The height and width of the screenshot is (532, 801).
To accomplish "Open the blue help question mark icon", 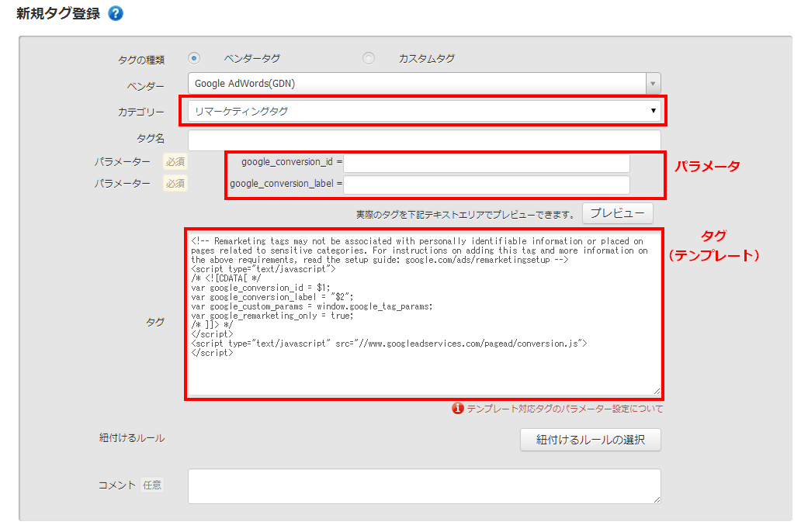I will coord(116,13).
